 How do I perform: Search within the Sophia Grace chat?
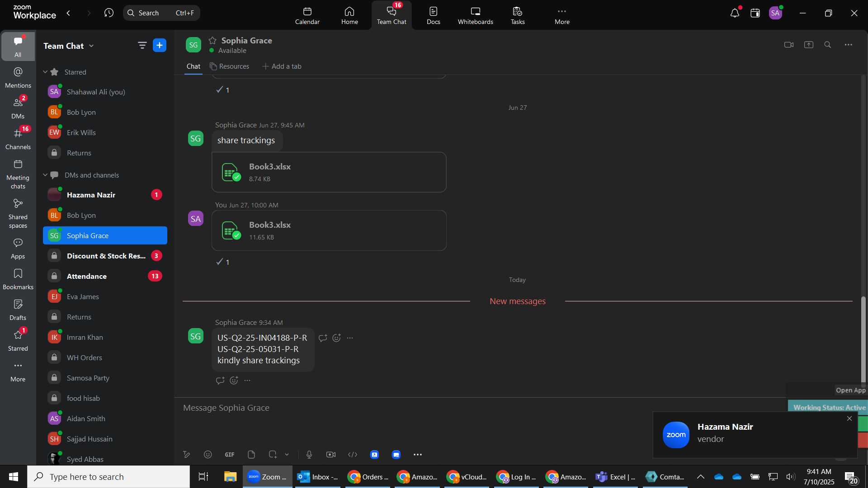point(828,45)
